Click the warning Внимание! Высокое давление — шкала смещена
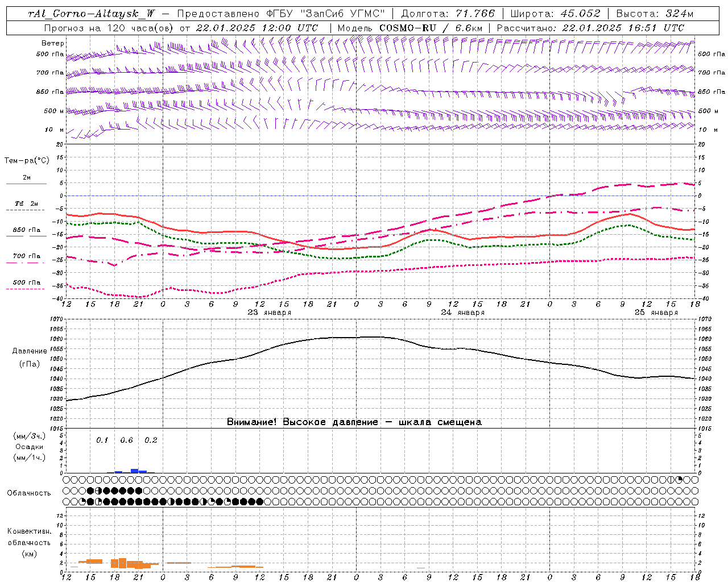The image size is (728, 582). tap(354, 422)
